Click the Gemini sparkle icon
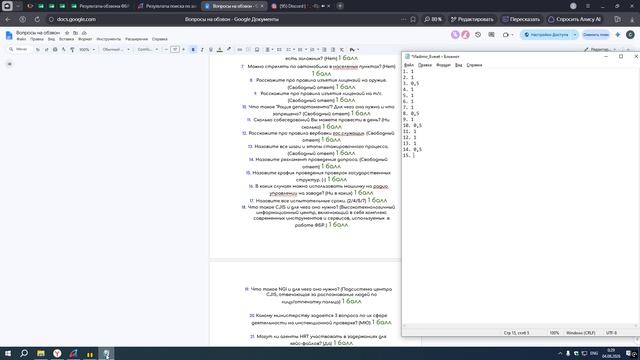The width and height of the screenshot is (640, 360). (x=618, y=35)
